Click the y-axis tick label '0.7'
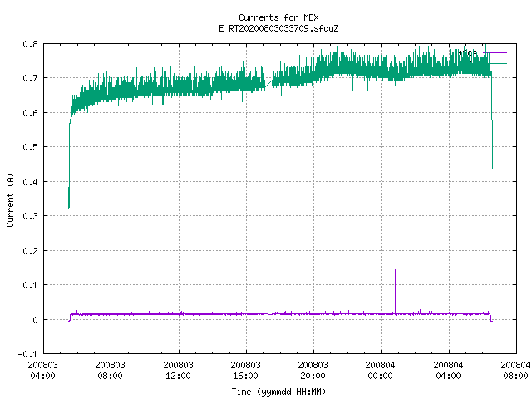The image size is (532, 399). [x=30, y=78]
